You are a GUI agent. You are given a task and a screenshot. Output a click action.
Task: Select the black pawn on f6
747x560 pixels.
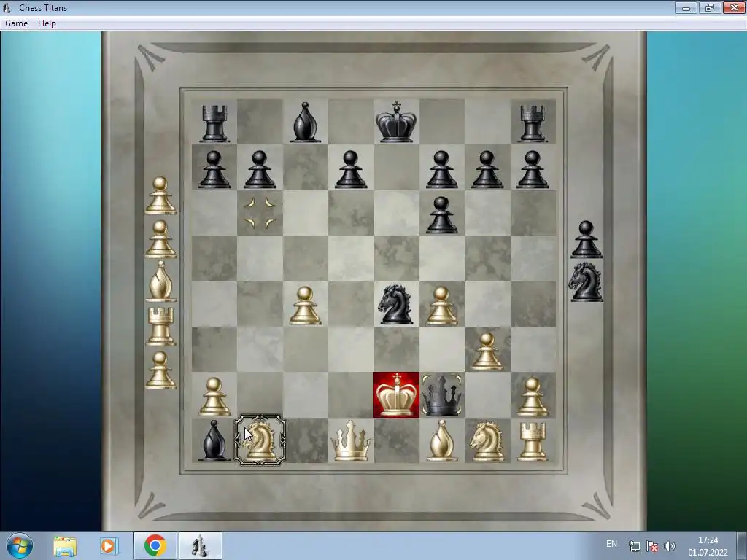coord(441,215)
